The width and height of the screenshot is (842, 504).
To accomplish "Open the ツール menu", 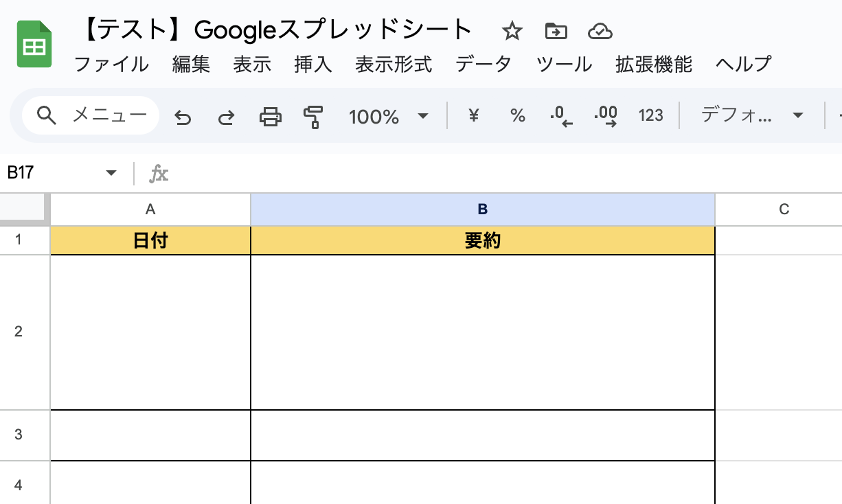I will (x=564, y=65).
